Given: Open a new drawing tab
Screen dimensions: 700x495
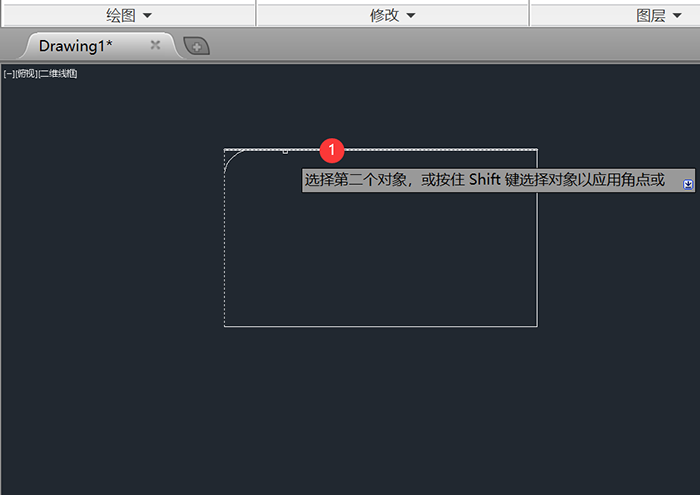Looking at the screenshot, I should point(196,46).
